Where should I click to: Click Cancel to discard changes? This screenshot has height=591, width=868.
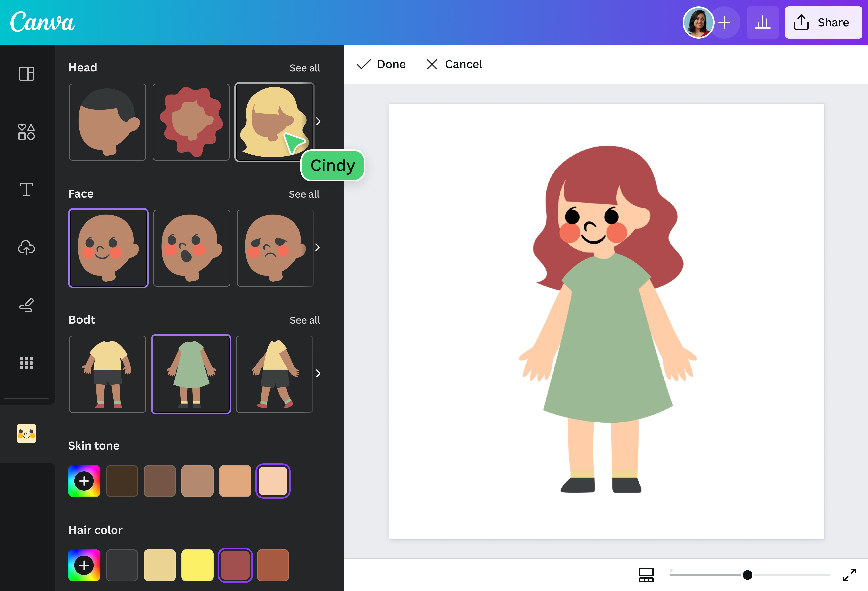tap(454, 64)
